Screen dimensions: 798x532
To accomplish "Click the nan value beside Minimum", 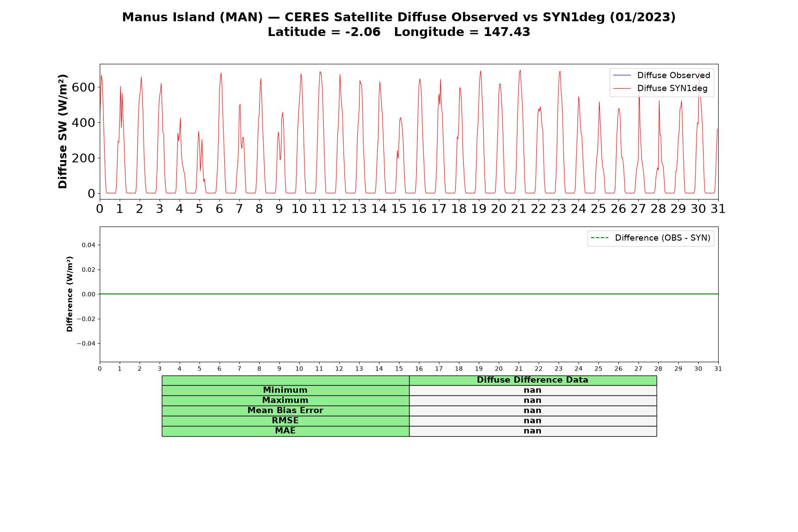I will (533, 391).
